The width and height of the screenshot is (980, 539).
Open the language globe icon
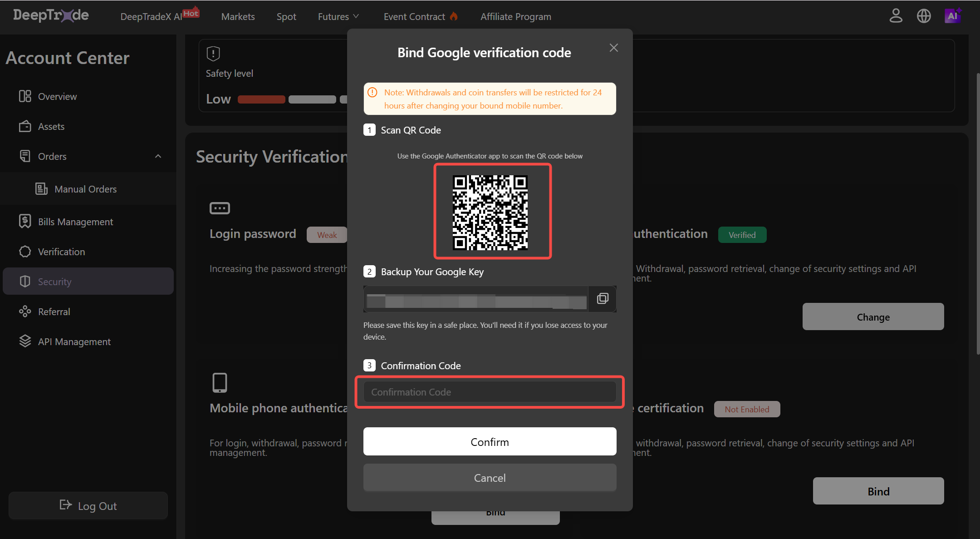924,16
